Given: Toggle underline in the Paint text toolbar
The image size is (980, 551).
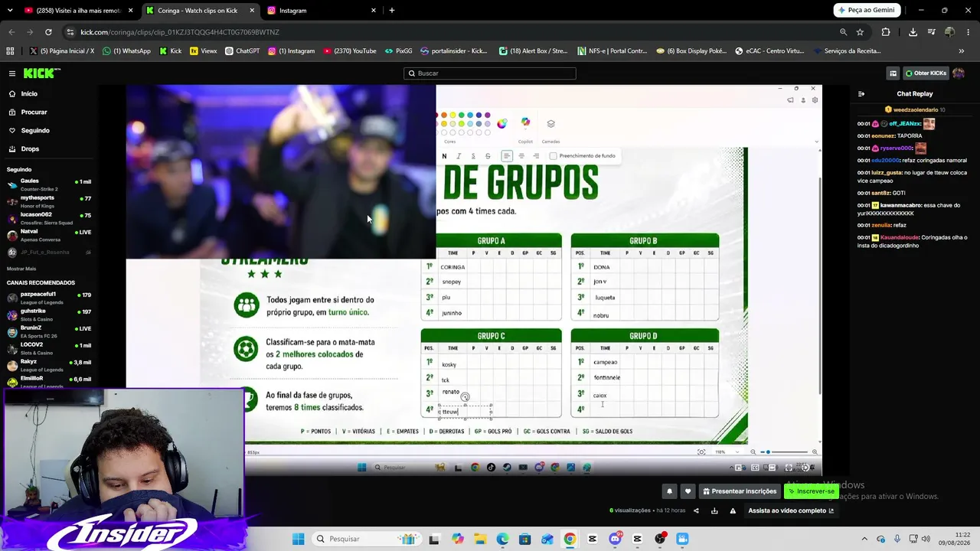Looking at the screenshot, I should (x=473, y=156).
